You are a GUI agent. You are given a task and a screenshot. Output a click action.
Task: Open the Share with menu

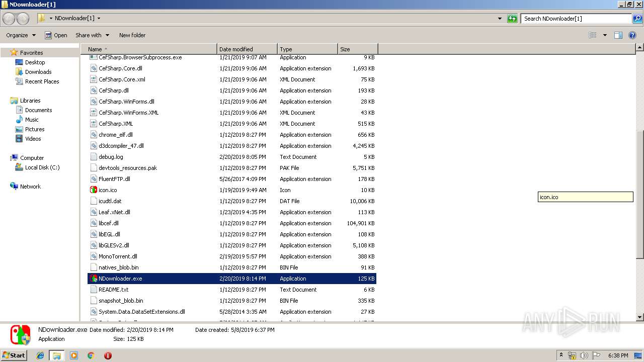(x=92, y=35)
